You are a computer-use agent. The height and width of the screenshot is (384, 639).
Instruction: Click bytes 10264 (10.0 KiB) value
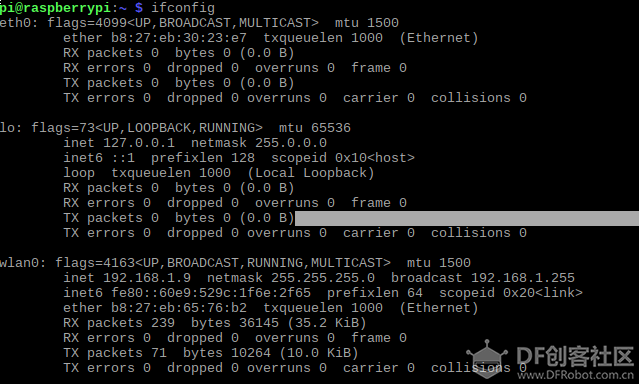pyautogui.click(x=271, y=353)
